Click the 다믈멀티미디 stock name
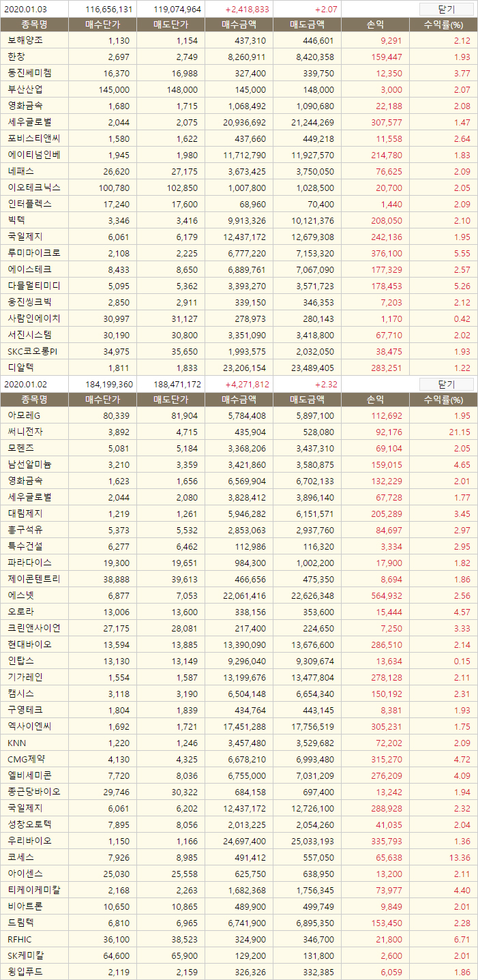This screenshot has width=478, height=980. click(x=33, y=286)
